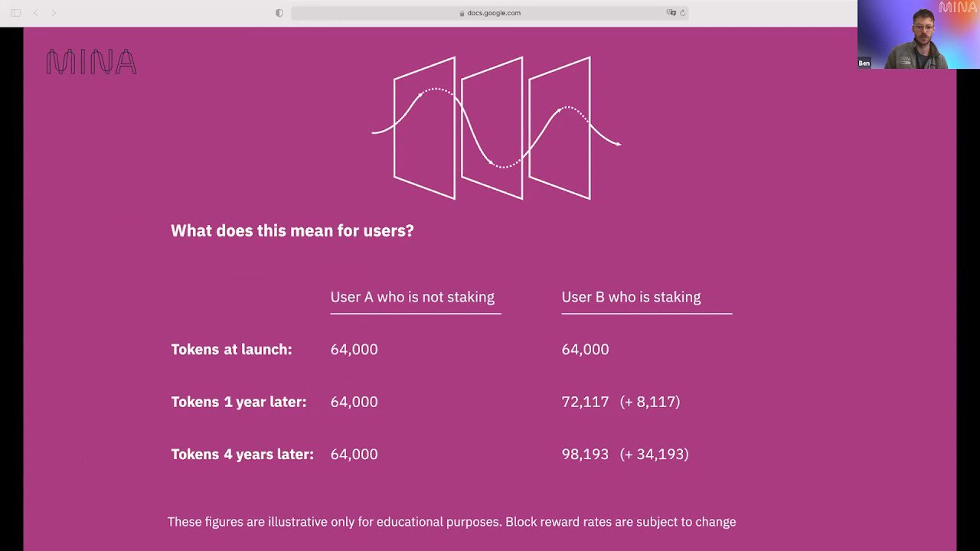
Task: Click User B's 64,000 at launch value
Action: 585,350
